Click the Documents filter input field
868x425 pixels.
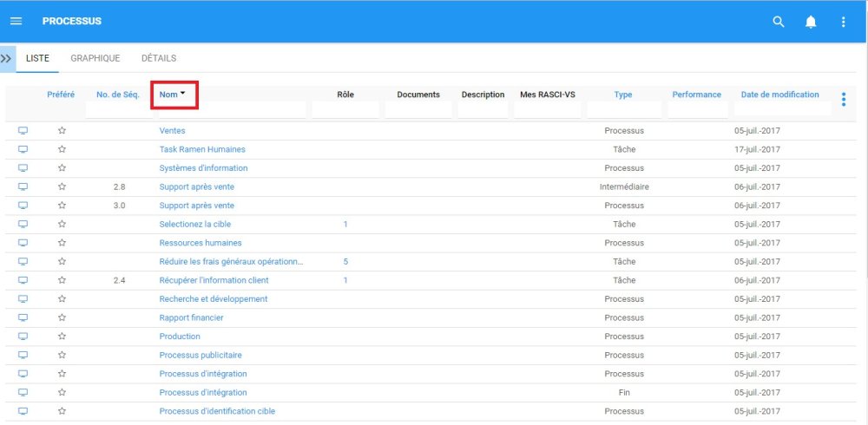click(x=418, y=109)
